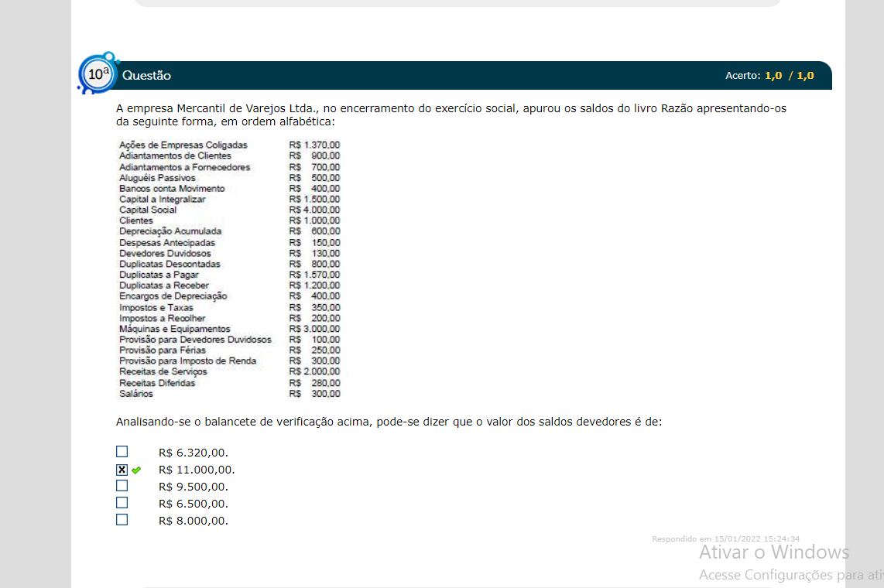Select Provisão para Imposto de Renda row
Screen dimensions: 884x588
point(229,361)
